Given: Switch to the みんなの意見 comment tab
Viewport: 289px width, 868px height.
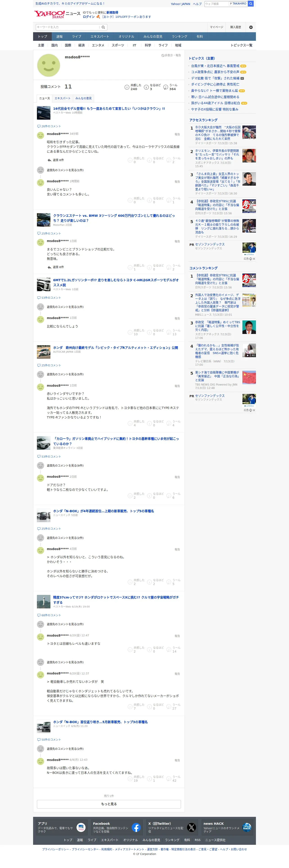Looking at the screenshot, I should tap(84, 98).
